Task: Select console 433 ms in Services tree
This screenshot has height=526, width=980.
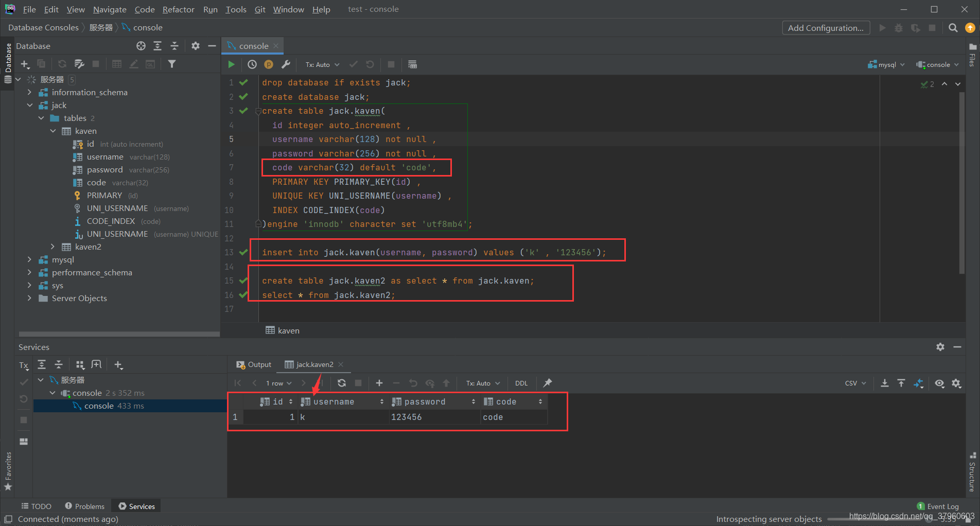Action: tap(130, 406)
